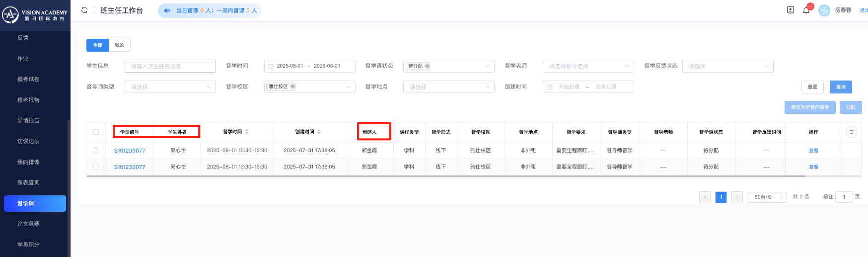The width and height of the screenshot is (868, 257).
Task: Click the 学生信息 name search field
Action: tap(170, 66)
